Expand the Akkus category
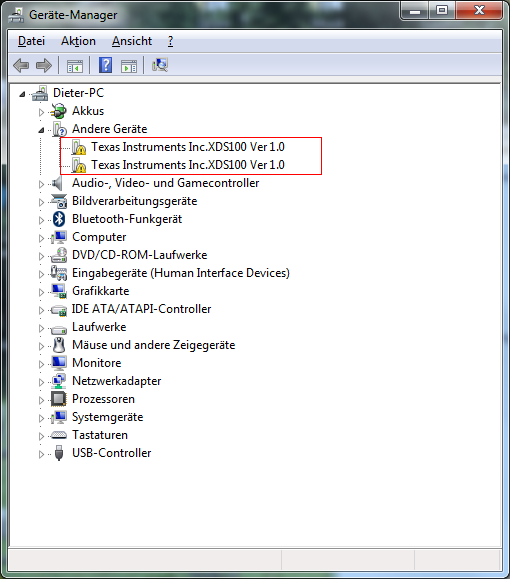 point(41,112)
